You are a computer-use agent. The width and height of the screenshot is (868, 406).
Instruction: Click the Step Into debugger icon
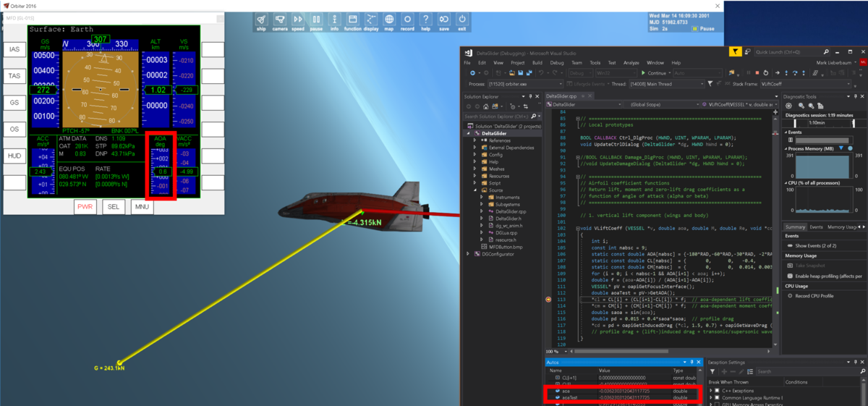pos(786,73)
